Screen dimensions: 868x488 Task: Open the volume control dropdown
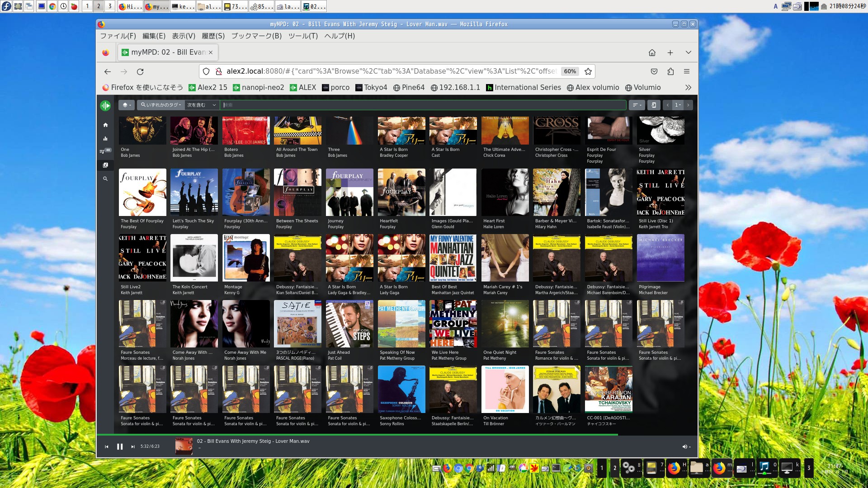686,446
